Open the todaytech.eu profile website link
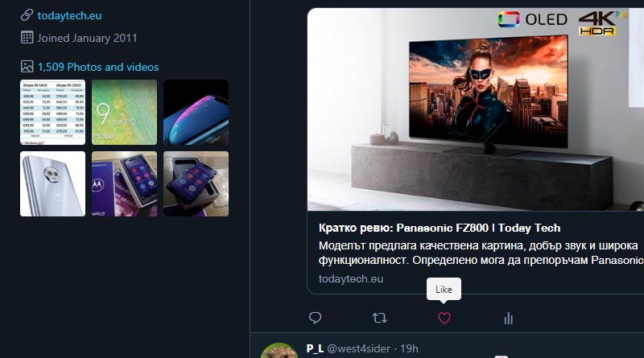Screen dimensions: 644x358 pyautogui.click(x=69, y=15)
